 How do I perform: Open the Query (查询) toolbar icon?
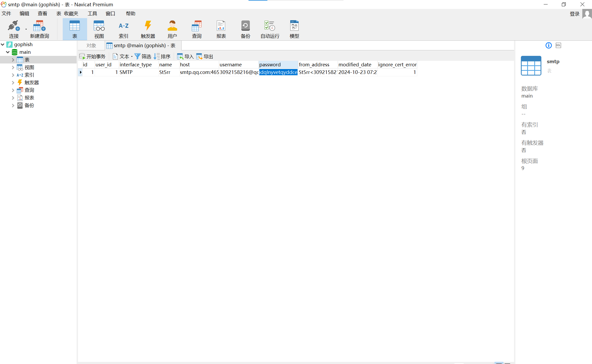pos(197,29)
